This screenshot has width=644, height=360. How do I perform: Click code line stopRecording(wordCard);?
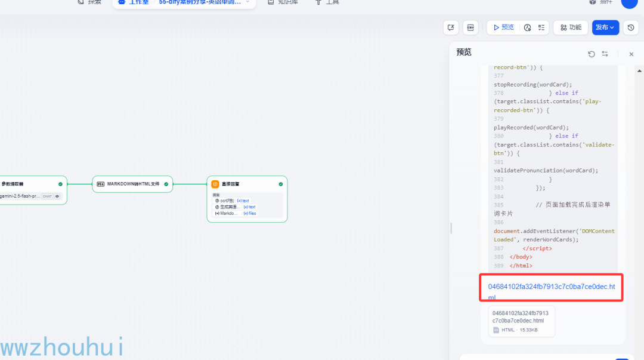[x=532, y=84]
